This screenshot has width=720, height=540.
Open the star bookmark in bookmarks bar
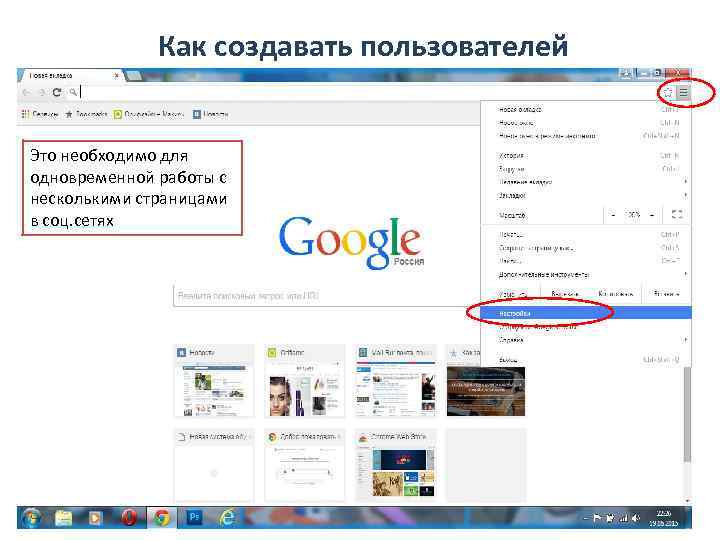pyautogui.click(x=86, y=114)
